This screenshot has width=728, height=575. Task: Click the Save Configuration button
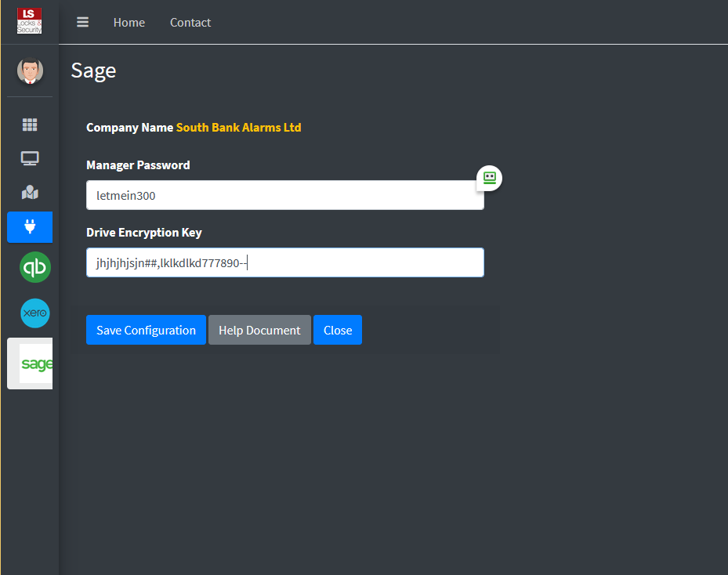click(146, 330)
